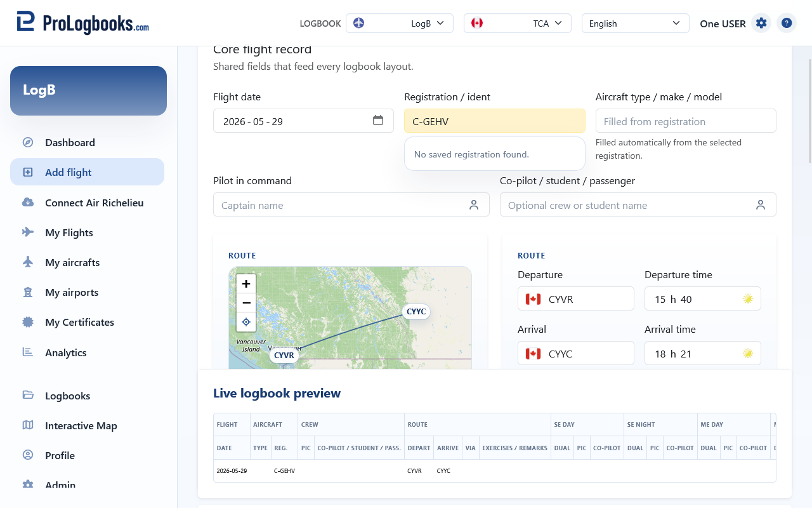This screenshot has width=812, height=508.
Task: Click the Connect Air Richelieu cloud icon
Action: [28, 203]
